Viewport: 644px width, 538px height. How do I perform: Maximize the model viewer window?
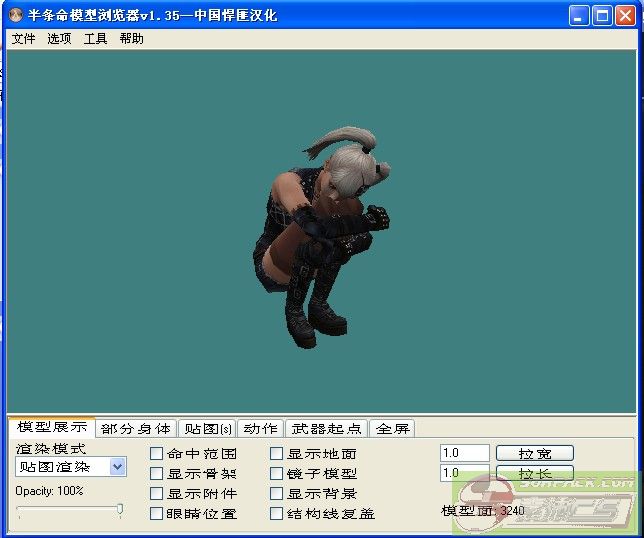tap(603, 16)
